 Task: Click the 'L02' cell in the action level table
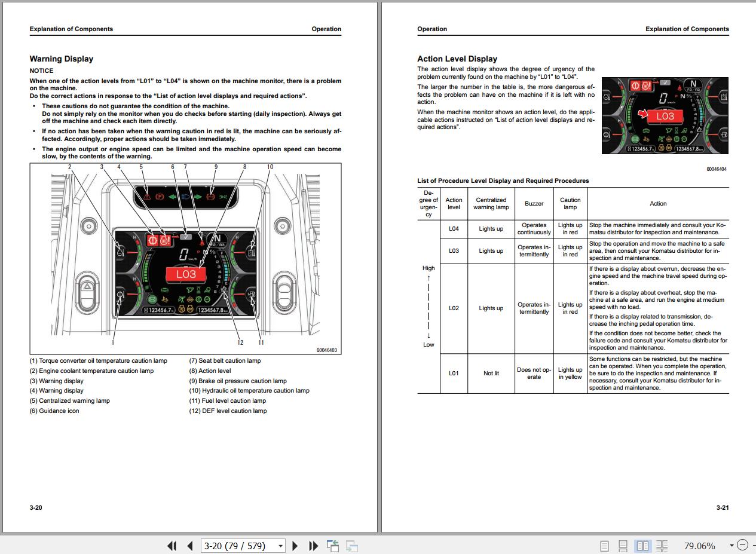point(454,308)
